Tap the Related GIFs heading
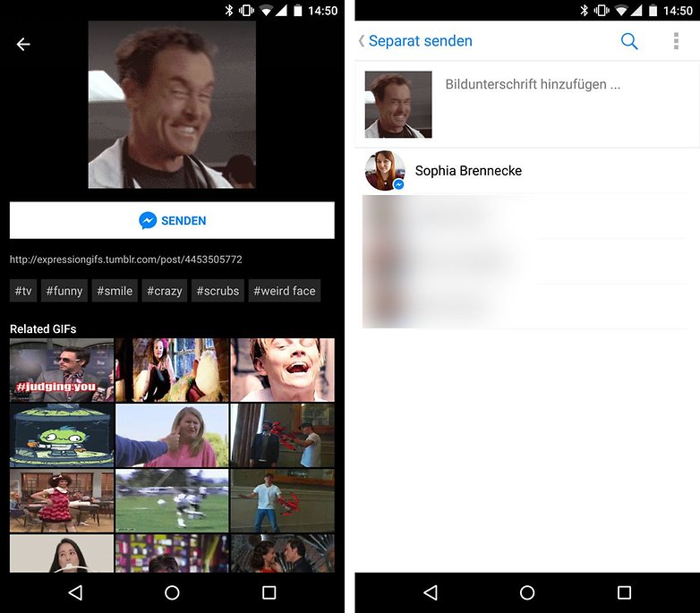 [x=43, y=328]
